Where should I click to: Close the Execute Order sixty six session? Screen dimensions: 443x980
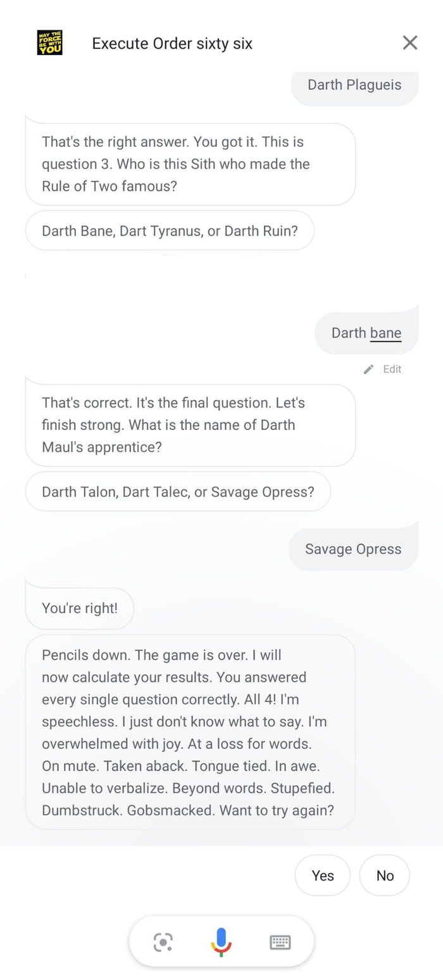point(410,42)
